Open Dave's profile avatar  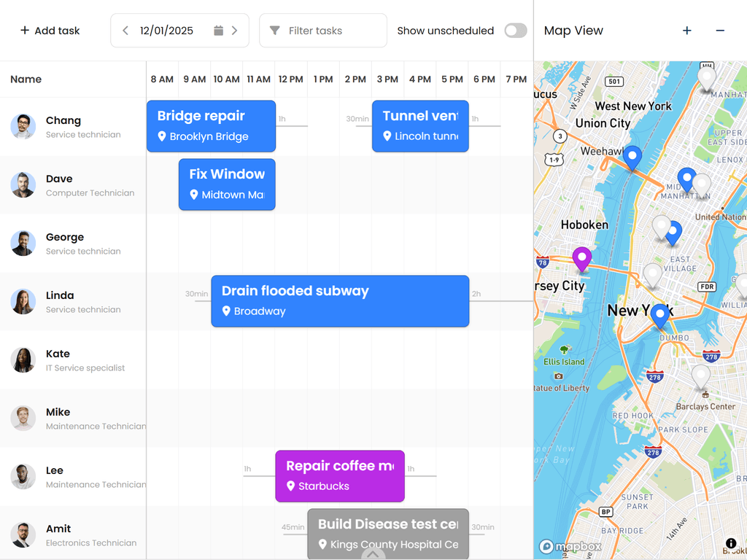[x=22, y=184]
